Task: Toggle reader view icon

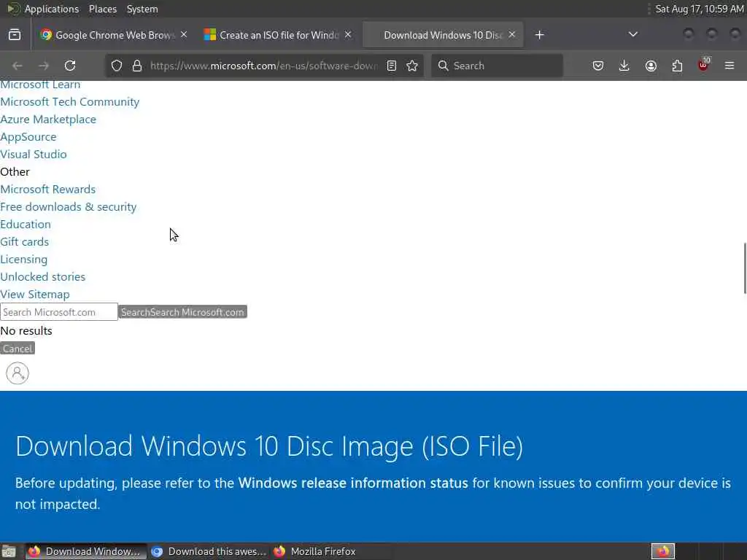Action: pyautogui.click(x=392, y=66)
